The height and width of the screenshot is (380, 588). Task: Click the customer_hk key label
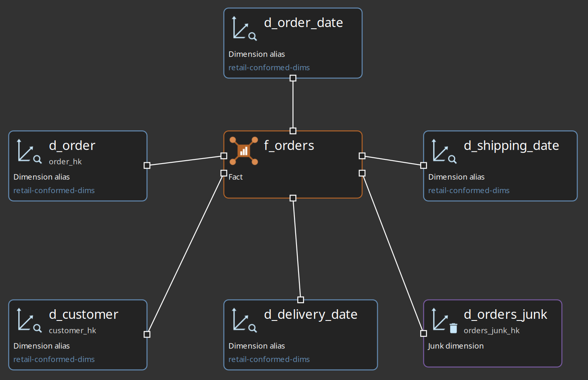(72, 330)
